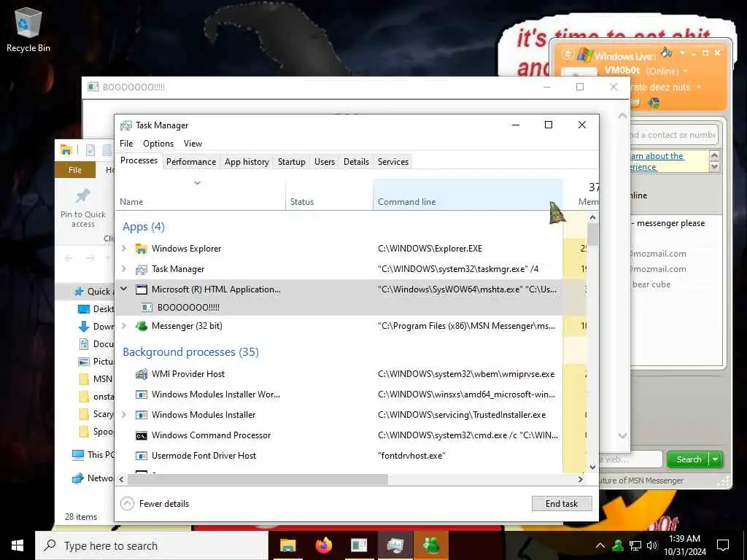
Task: Click the Usermode Font Driver Host icon
Action: 141,456
